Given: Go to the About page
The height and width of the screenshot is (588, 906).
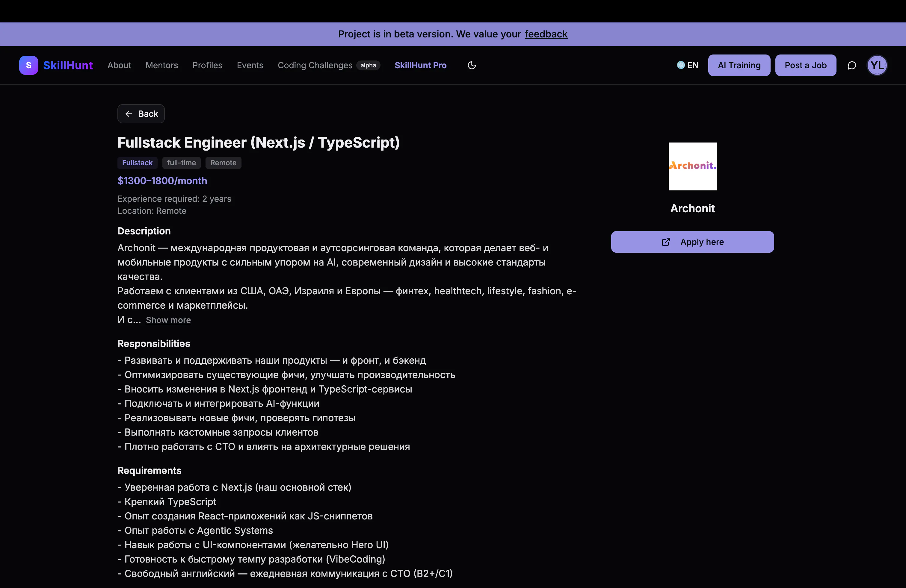Looking at the screenshot, I should click(119, 65).
